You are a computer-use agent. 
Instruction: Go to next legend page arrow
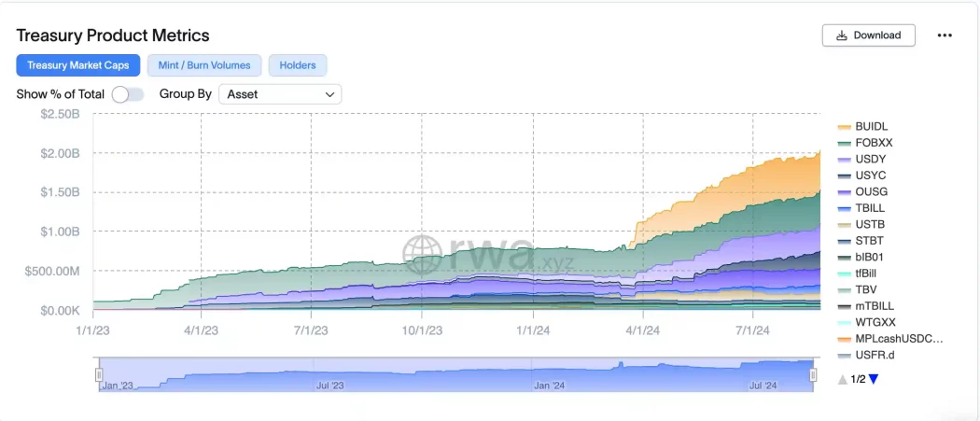pos(874,379)
